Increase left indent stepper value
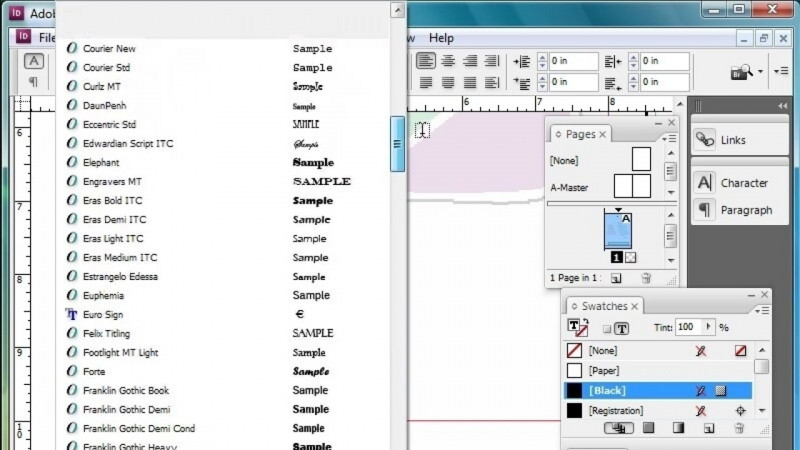The image size is (800, 450). pos(542,57)
